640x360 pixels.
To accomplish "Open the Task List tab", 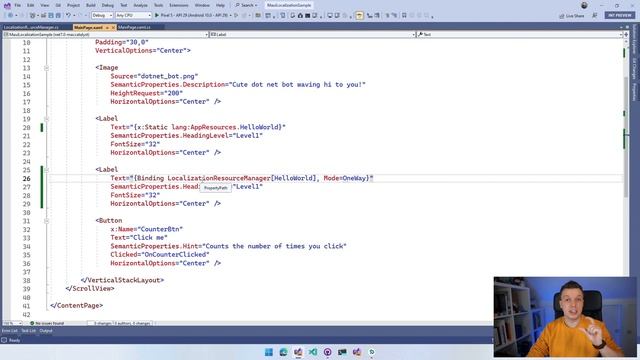I will click(x=29, y=331).
